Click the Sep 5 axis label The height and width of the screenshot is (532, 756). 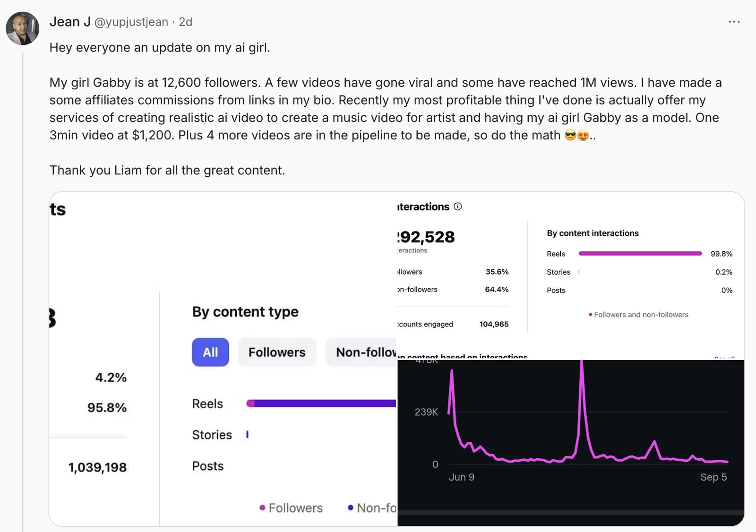(713, 477)
